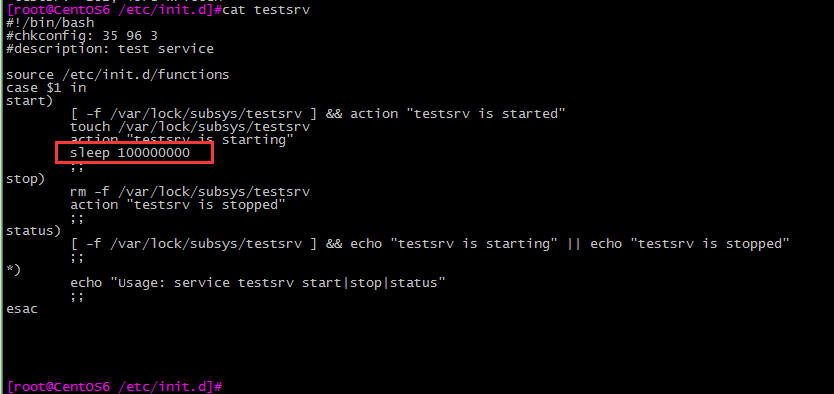The width and height of the screenshot is (834, 394).
Task: Click the echo 'testsrv is stopped' text in status
Action: [690, 244]
